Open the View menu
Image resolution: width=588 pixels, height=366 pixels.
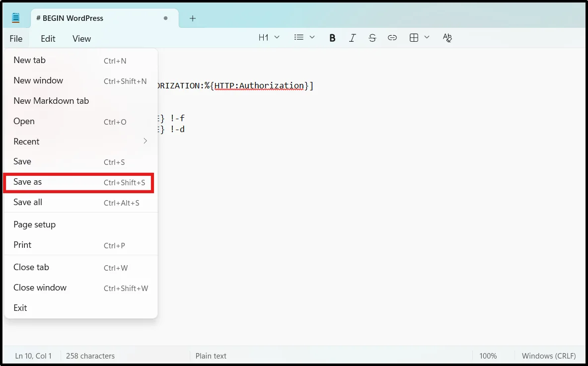(81, 39)
